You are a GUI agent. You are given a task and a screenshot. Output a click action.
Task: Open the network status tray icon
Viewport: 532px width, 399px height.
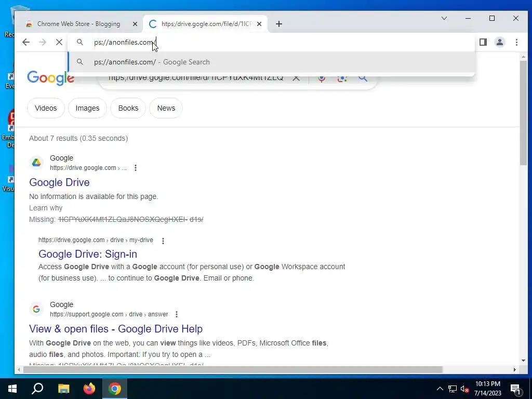453,389
